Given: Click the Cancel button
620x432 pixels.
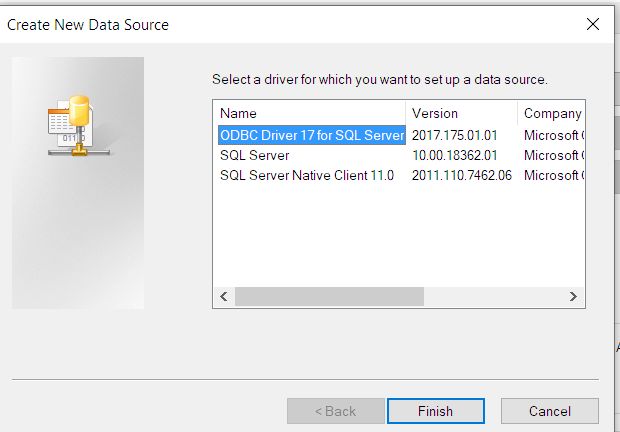Looking at the screenshot, I should click(x=550, y=411).
